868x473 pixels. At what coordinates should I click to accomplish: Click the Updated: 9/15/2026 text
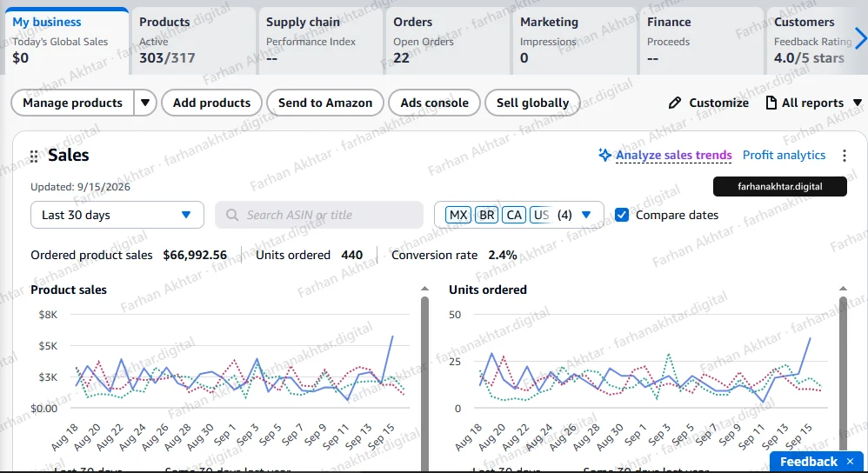coord(80,187)
